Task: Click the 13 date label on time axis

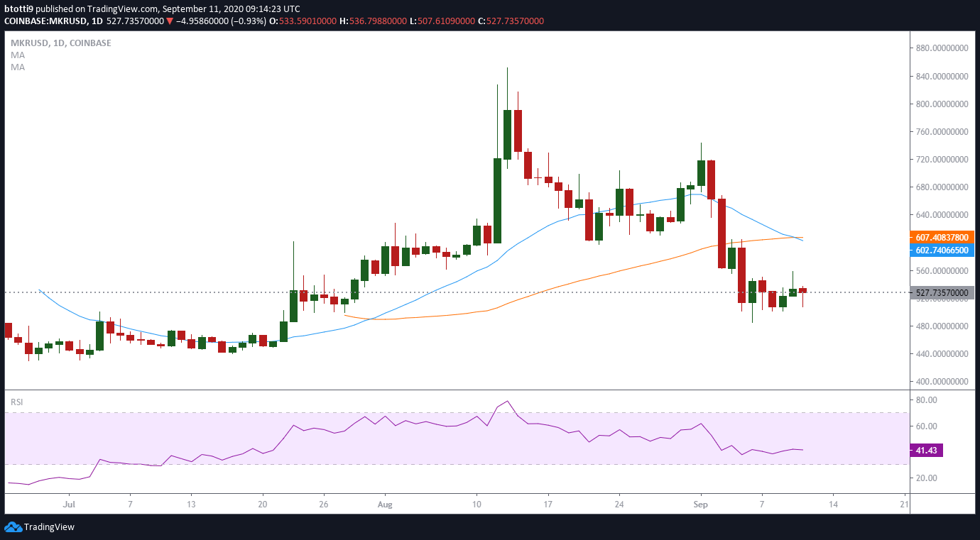Action: (191, 504)
